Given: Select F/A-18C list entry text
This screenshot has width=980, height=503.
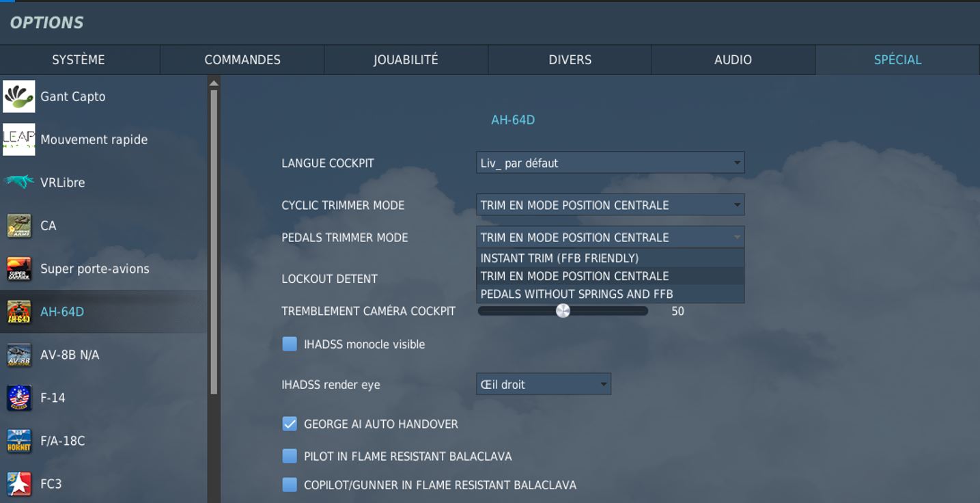Looking at the screenshot, I should click(63, 441).
